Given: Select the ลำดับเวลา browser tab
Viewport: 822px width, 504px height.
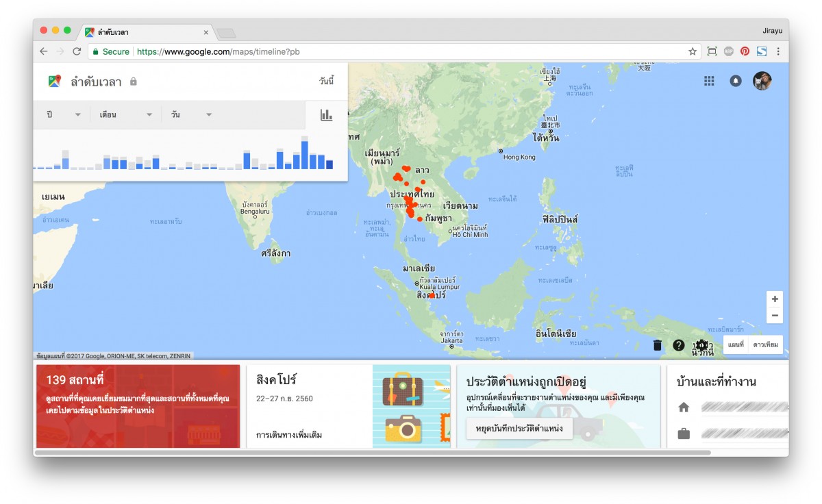Looking at the screenshot, I should pyautogui.click(x=145, y=32).
